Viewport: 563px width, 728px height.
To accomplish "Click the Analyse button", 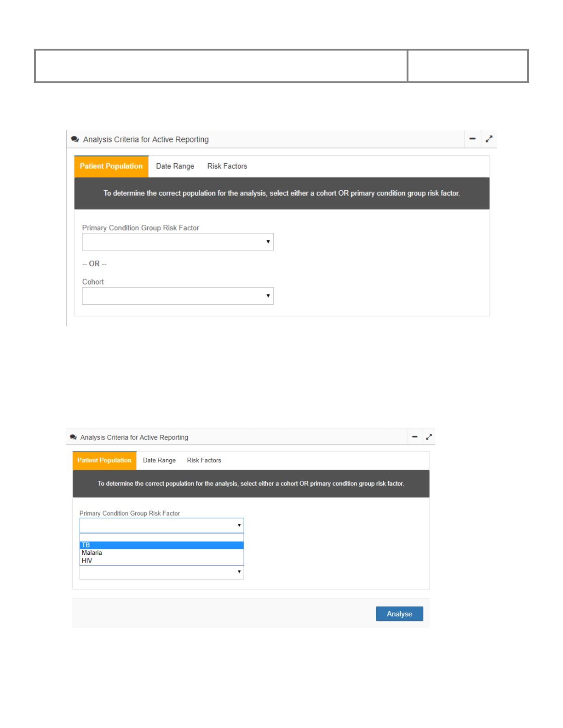I will [x=399, y=614].
